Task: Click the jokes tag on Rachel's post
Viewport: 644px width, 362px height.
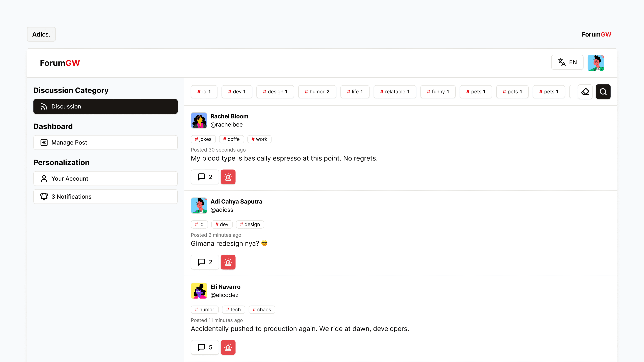Action: tap(203, 139)
